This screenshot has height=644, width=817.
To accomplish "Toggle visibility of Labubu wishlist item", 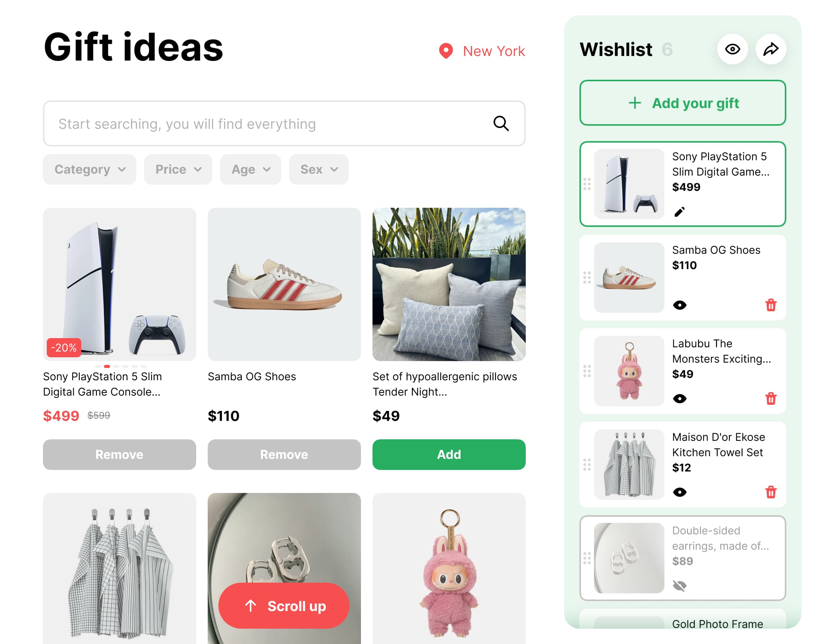I will 679,399.
